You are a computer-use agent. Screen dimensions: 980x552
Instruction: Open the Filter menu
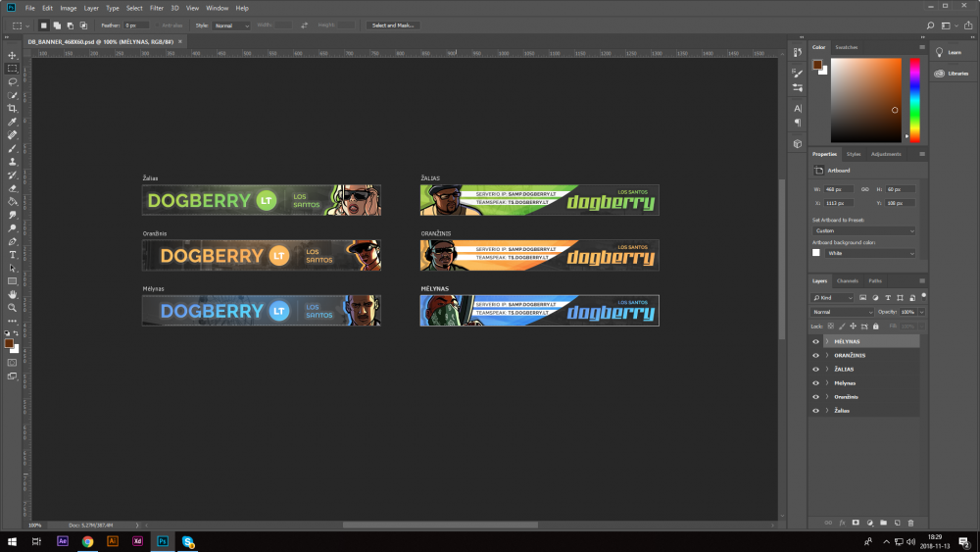(x=156, y=8)
